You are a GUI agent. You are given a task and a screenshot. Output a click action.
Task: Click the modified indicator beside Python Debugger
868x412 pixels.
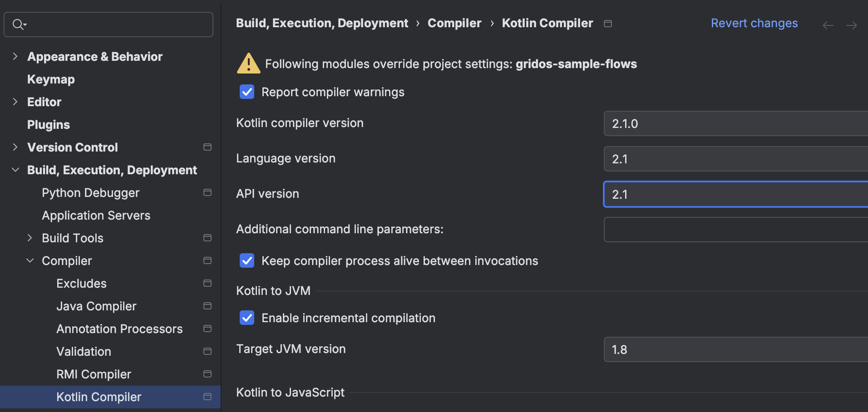(x=207, y=192)
